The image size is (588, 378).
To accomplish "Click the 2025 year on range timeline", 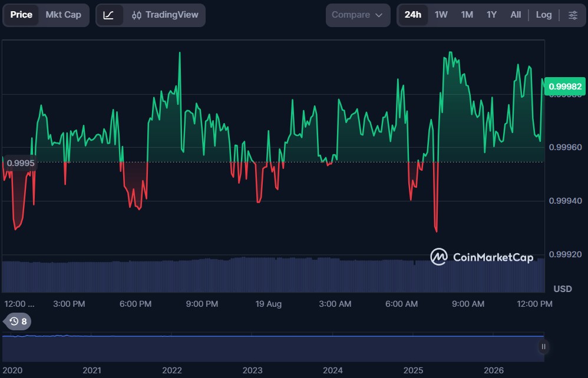I will [413, 370].
